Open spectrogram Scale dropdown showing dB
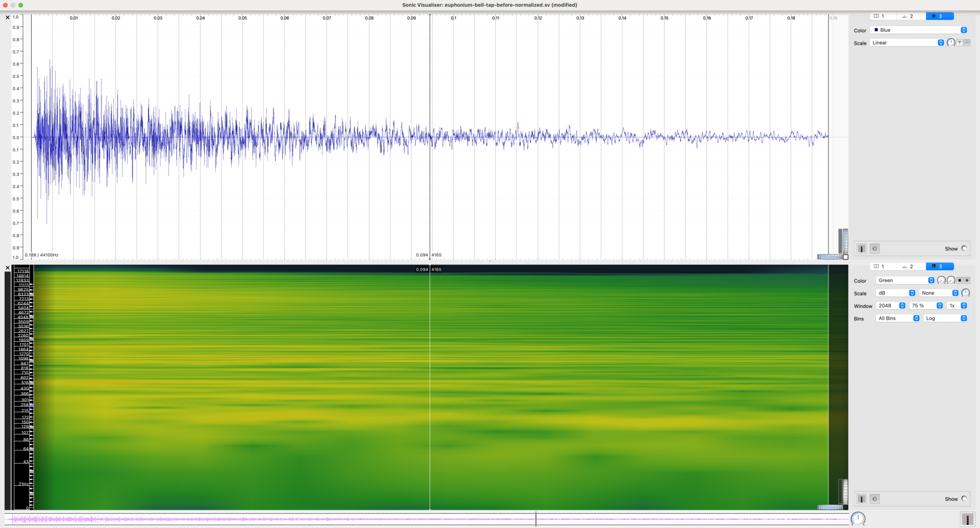Viewport: 980px width, 528px height. (x=896, y=293)
